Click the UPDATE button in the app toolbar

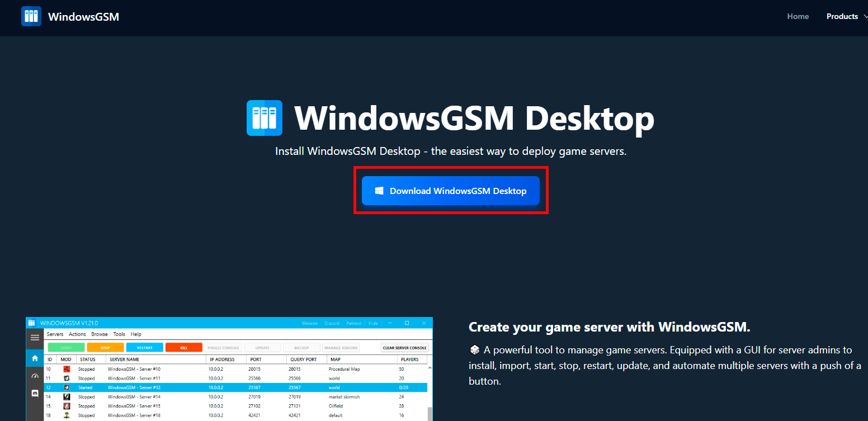pos(262,348)
